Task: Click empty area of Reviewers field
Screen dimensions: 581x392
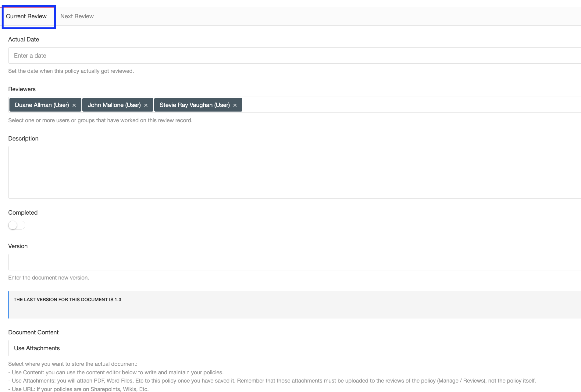Action: [412, 105]
